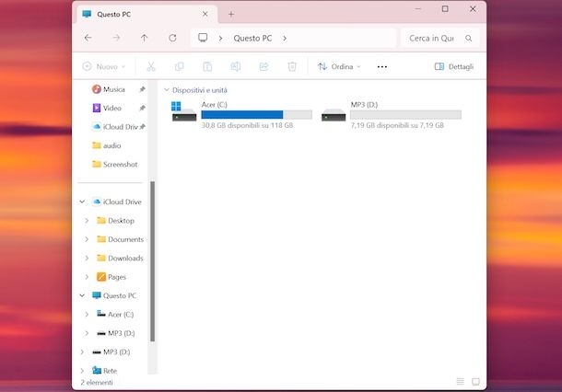This screenshot has width=562, height=392.
Task: Click the Delete trash icon
Action: (x=292, y=66)
